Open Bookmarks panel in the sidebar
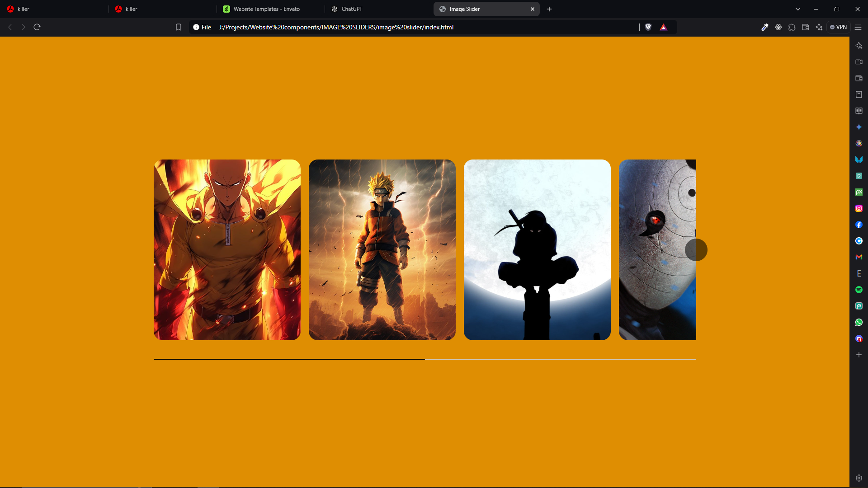This screenshot has height=488, width=868. pyautogui.click(x=859, y=94)
